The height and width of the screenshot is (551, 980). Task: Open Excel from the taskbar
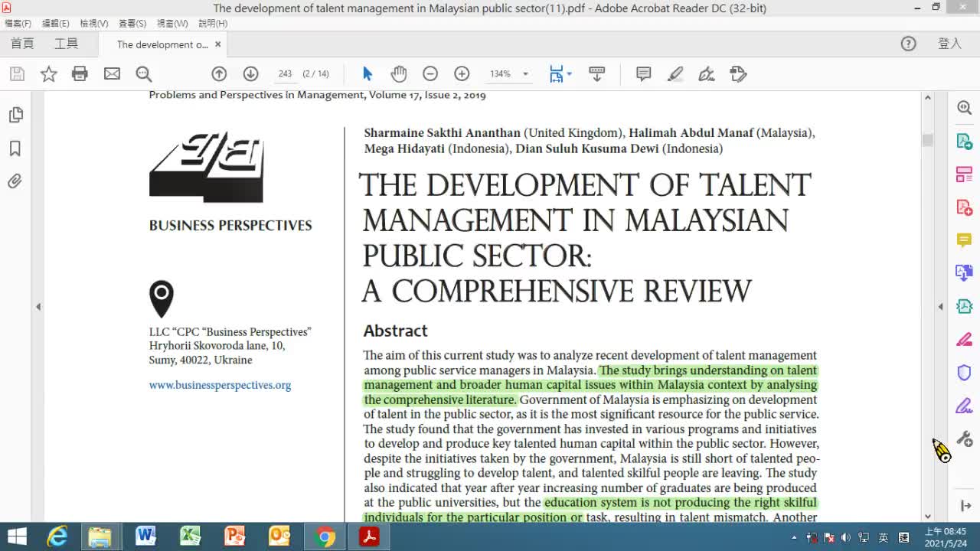(190, 536)
